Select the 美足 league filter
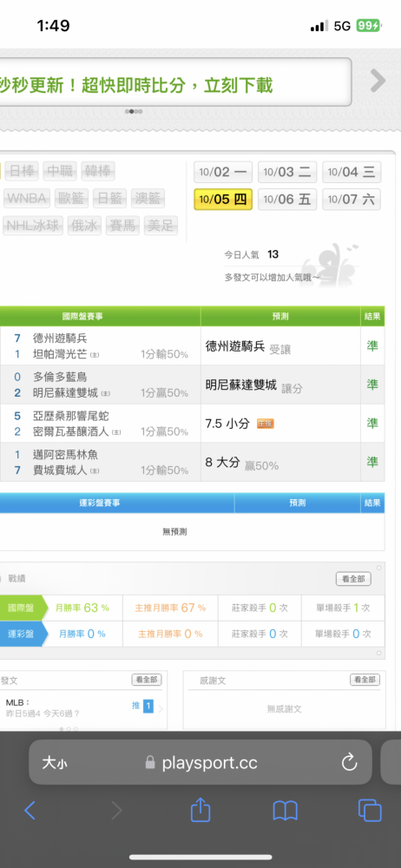This screenshot has width=401, height=868. tap(161, 226)
